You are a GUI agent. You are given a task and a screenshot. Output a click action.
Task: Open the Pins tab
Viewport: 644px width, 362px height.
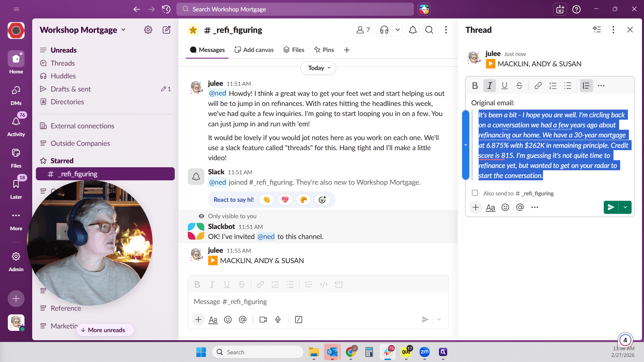pyautogui.click(x=324, y=50)
